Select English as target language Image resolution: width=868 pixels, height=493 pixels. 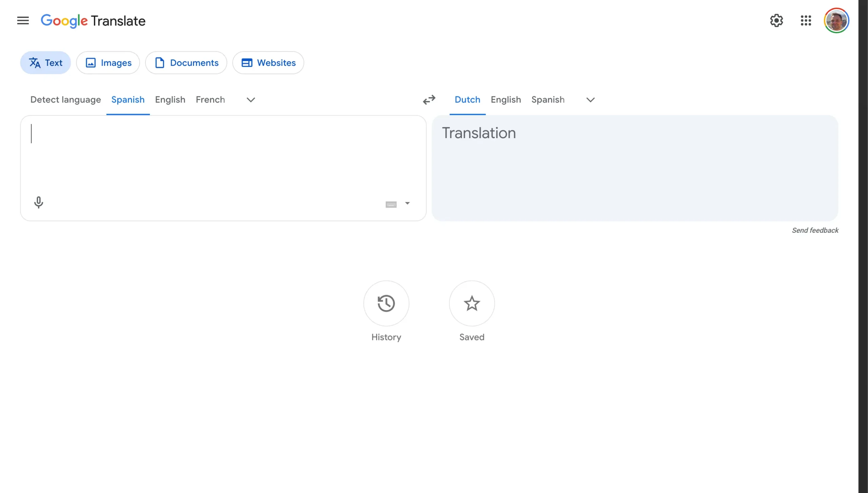click(506, 100)
